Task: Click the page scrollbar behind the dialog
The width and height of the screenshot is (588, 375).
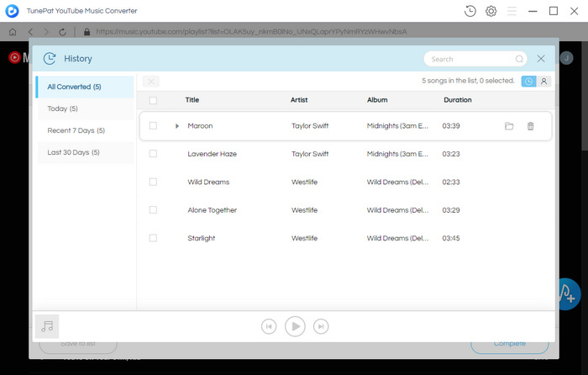Action: click(x=585, y=94)
